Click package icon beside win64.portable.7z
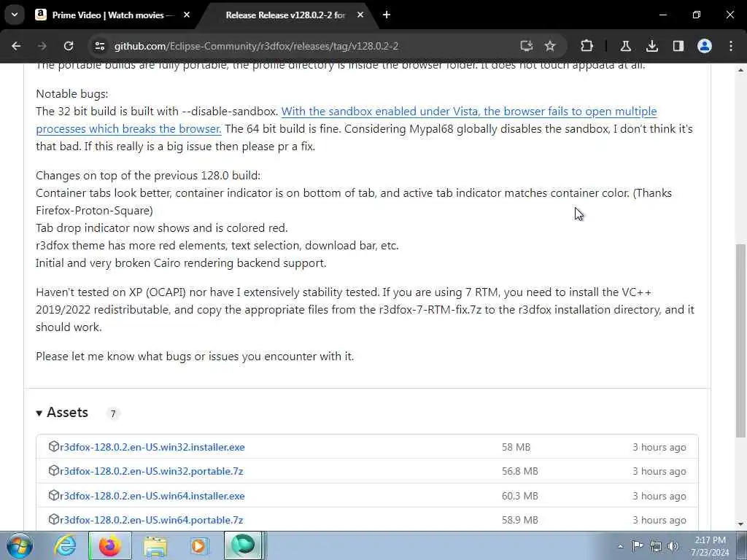This screenshot has height=560, width=747. coord(54,519)
